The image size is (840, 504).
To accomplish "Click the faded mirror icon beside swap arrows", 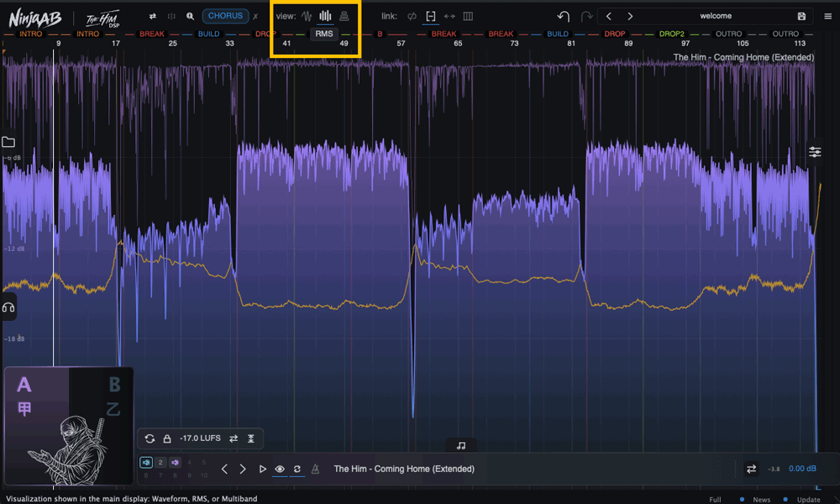I will click(x=171, y=16).
